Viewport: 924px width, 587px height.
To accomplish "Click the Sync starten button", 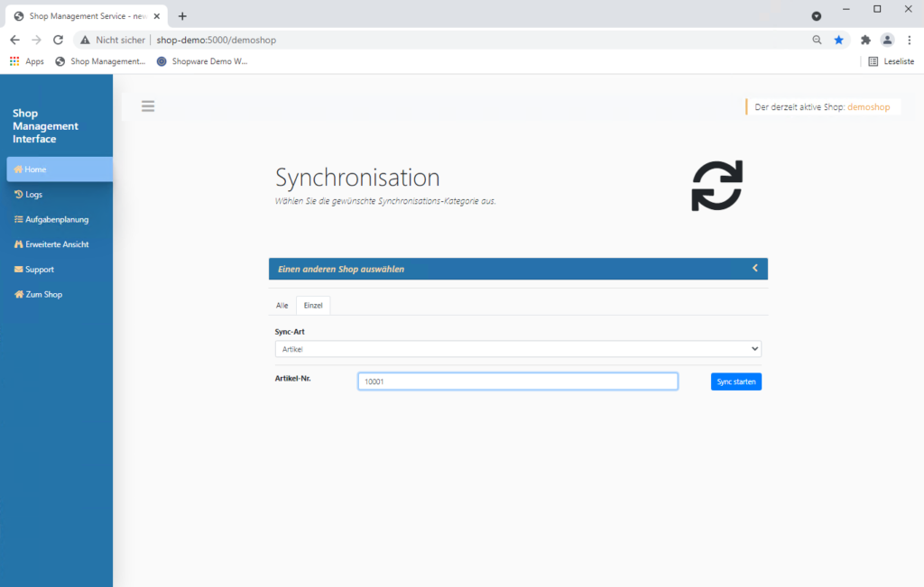I will (x=736, y=381).
